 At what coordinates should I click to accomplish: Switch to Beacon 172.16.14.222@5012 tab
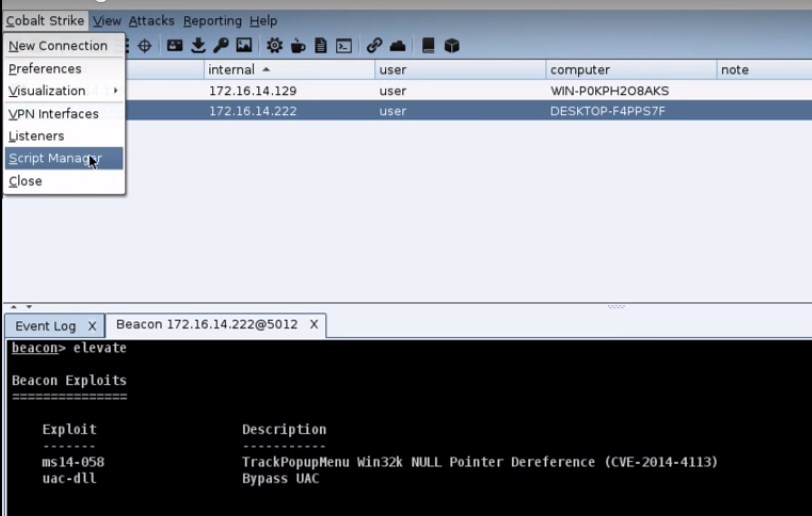[x=207, y=324]
